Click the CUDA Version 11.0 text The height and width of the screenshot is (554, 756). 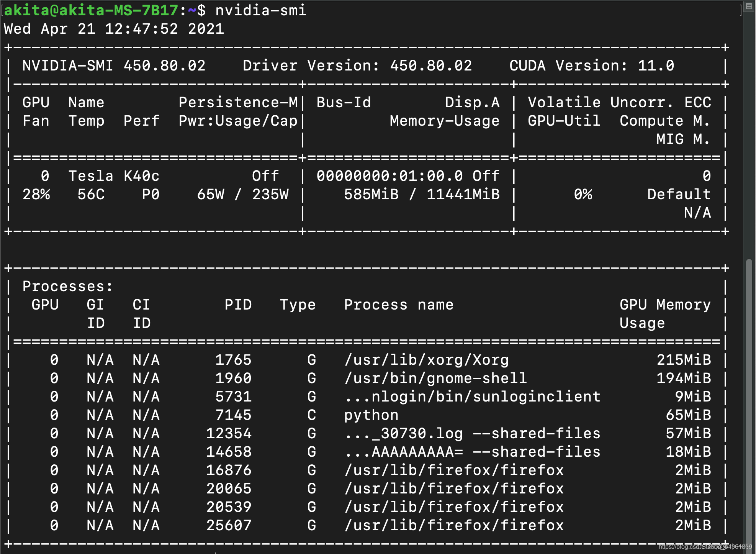click(591, 66)
